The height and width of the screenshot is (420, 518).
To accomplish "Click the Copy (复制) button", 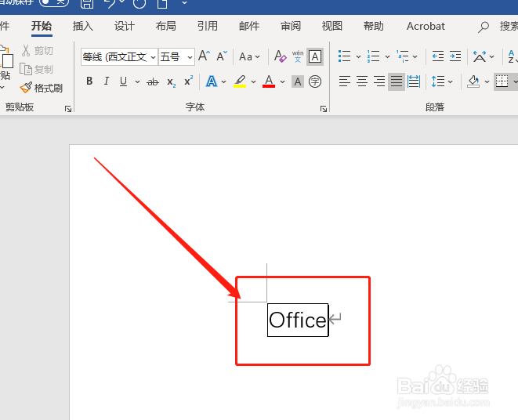I will 37,70.
